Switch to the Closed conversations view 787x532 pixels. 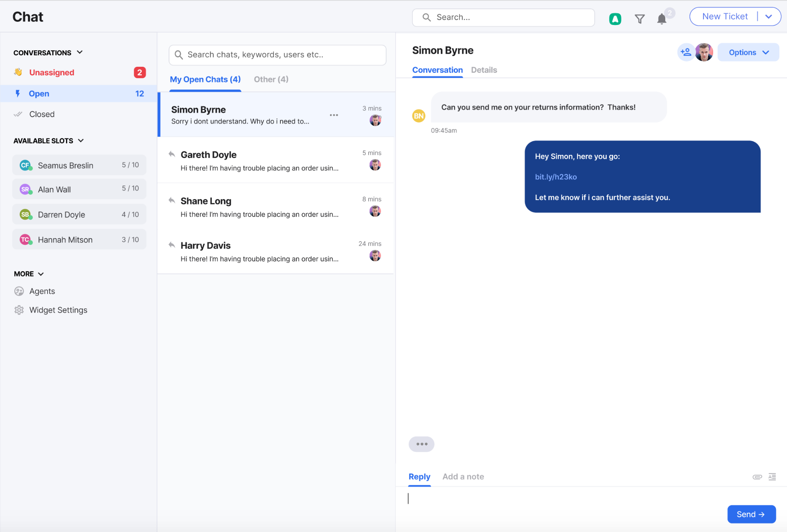[x=42, y=114]
